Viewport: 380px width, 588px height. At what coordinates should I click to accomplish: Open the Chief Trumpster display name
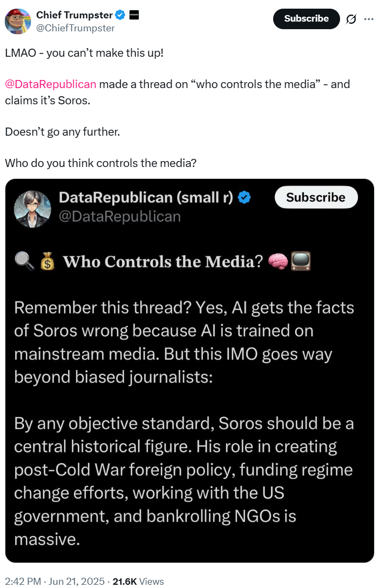click(x=74, y=15)
